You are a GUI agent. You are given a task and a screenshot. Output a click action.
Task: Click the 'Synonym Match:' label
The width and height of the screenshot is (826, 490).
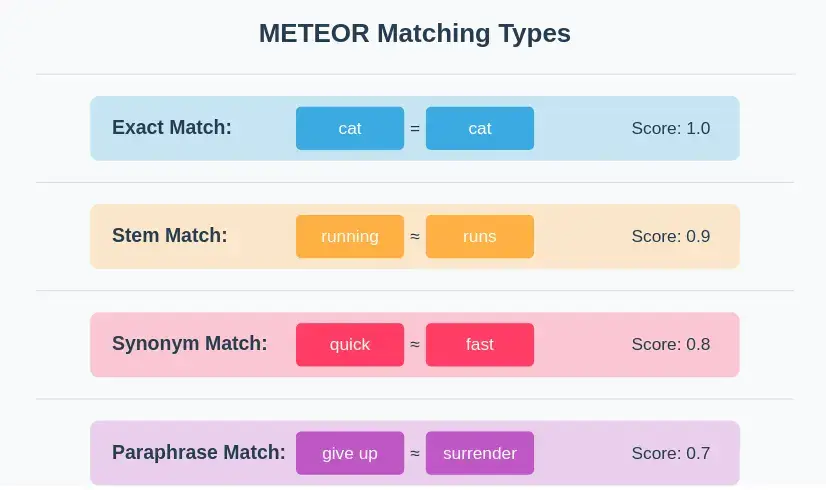[190, 345]
